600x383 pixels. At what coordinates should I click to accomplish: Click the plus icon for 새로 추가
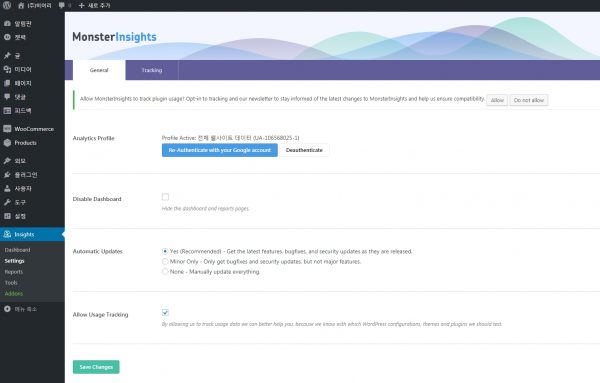(x=81, y=6)
